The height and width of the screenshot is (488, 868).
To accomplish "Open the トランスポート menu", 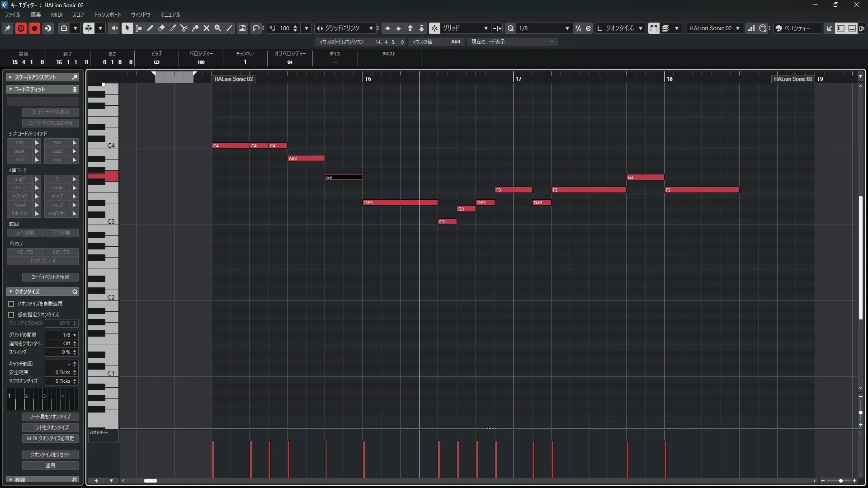I will pos(107,14).
